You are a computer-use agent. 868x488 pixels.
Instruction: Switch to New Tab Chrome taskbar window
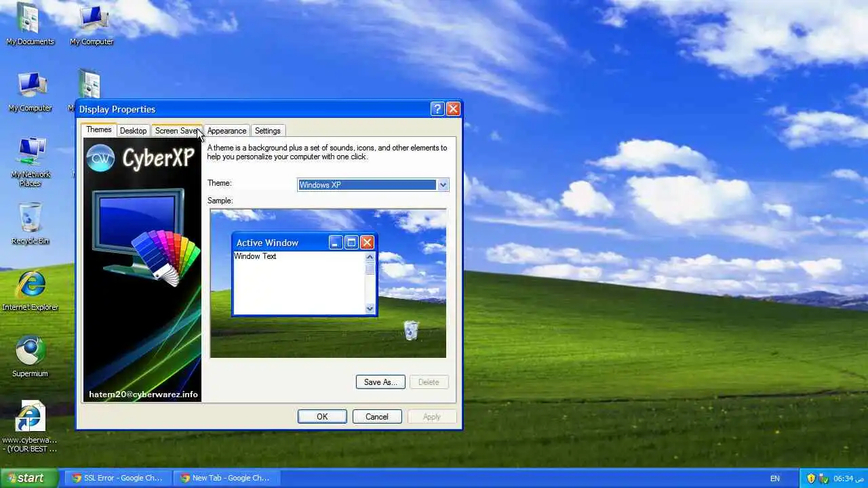(226, 478)
